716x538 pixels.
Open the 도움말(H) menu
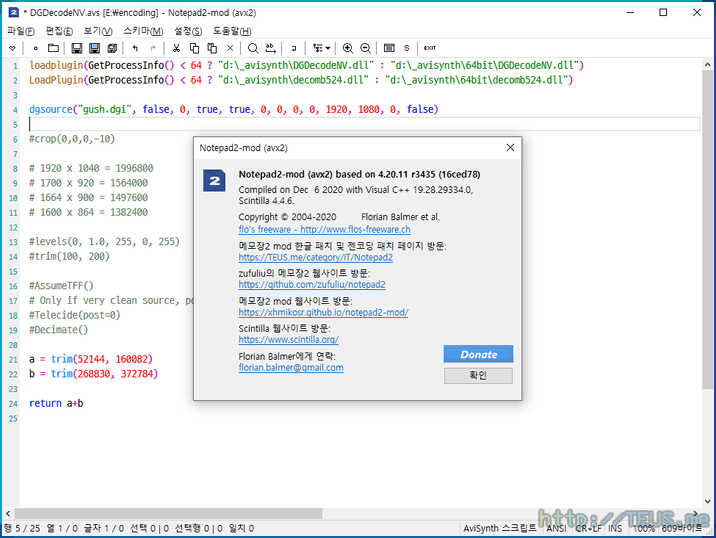click(x=232, y=31)
